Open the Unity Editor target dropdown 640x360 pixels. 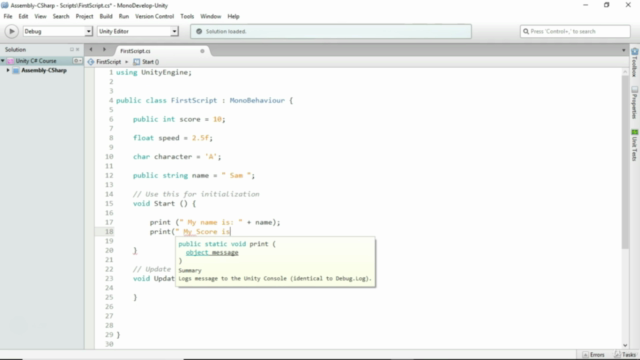pyautogui.click(x=138, y=31)
